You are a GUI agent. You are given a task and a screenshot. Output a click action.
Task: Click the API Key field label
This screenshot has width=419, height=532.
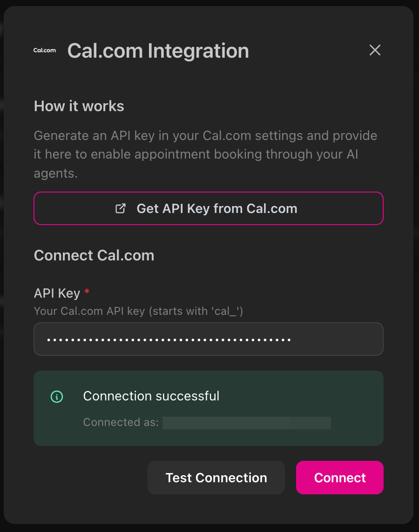[x=56, y=293]
